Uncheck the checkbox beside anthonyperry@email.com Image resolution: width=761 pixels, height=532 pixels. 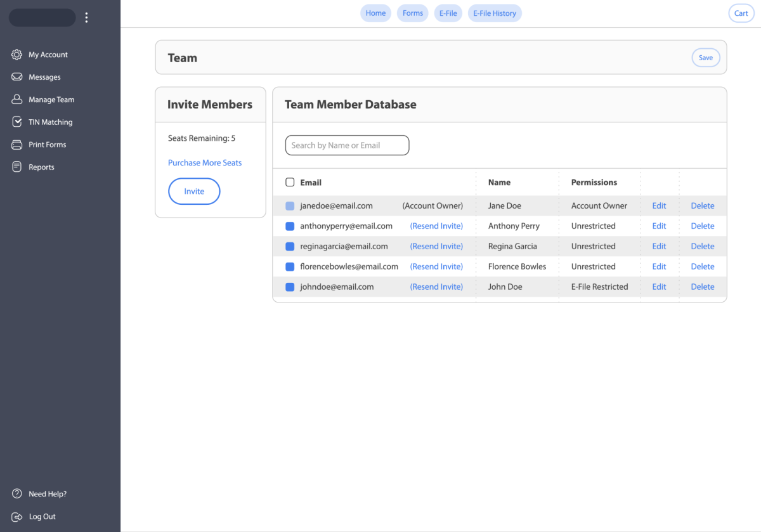[x=290, y=226]
